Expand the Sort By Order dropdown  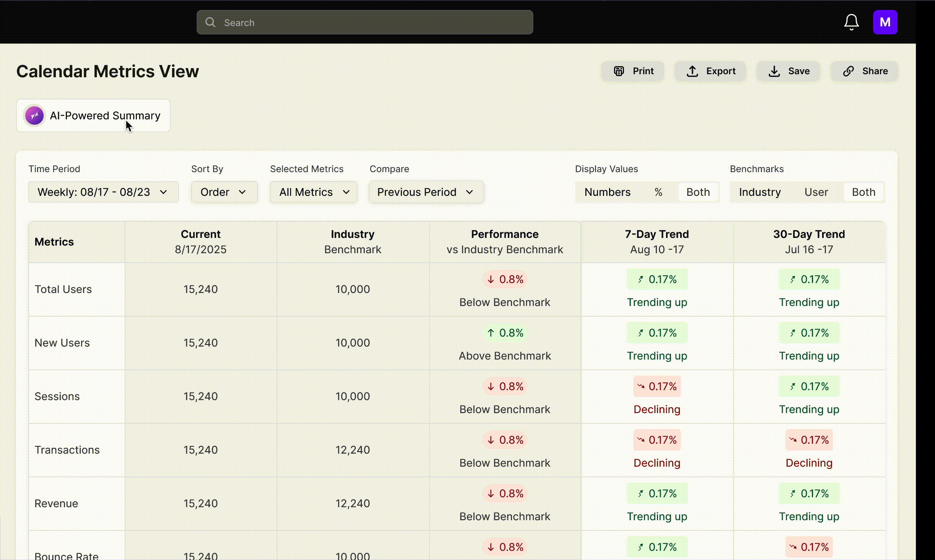[224, 192]
